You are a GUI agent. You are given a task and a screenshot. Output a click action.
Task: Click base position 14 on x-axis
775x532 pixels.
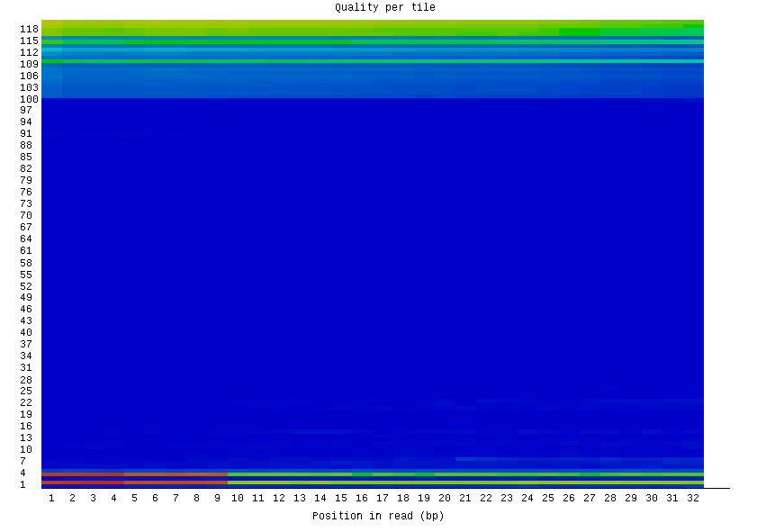point(320,499)
